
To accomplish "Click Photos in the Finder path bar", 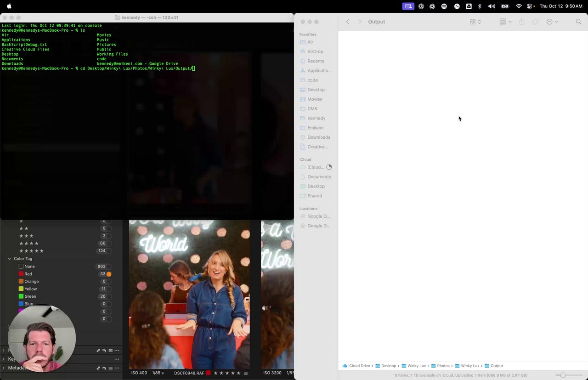I will click(440, 366).
